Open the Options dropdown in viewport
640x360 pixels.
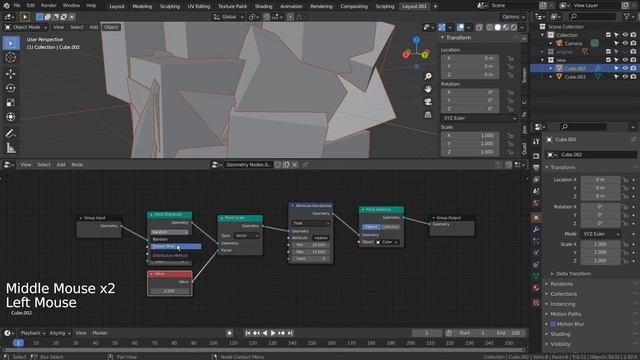[513, 17]
